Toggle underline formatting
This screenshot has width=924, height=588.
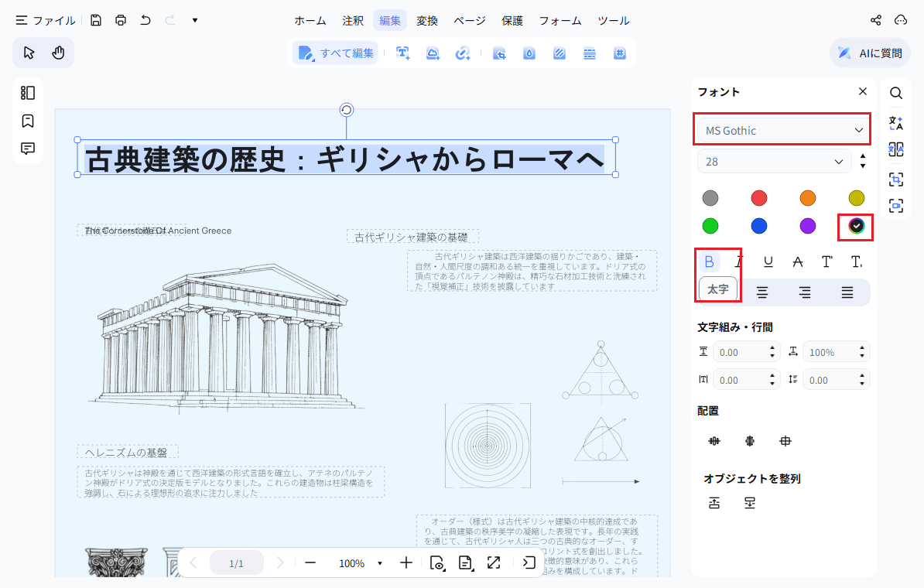click(x=768, y=262)
